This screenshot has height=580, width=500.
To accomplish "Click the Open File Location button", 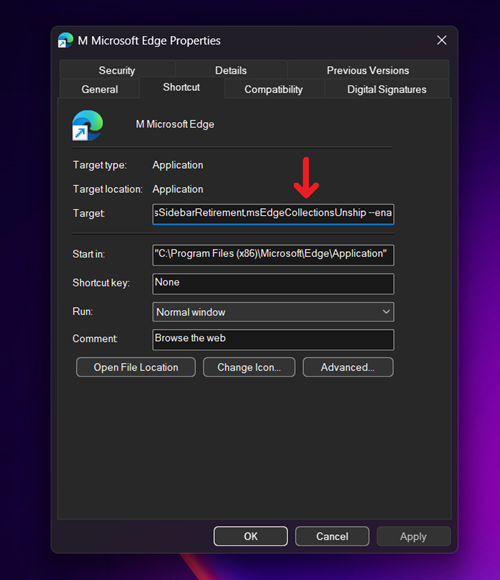I will coord(136,367).
